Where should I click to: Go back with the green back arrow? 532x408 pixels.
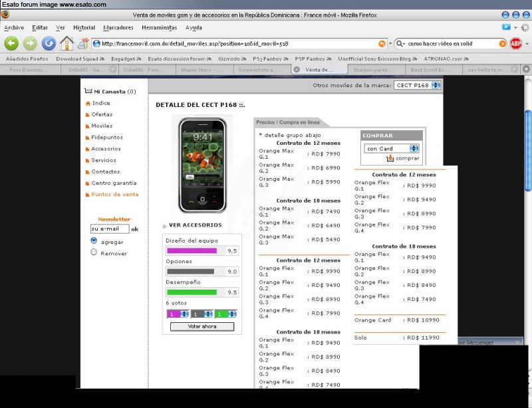pos(11,43)
